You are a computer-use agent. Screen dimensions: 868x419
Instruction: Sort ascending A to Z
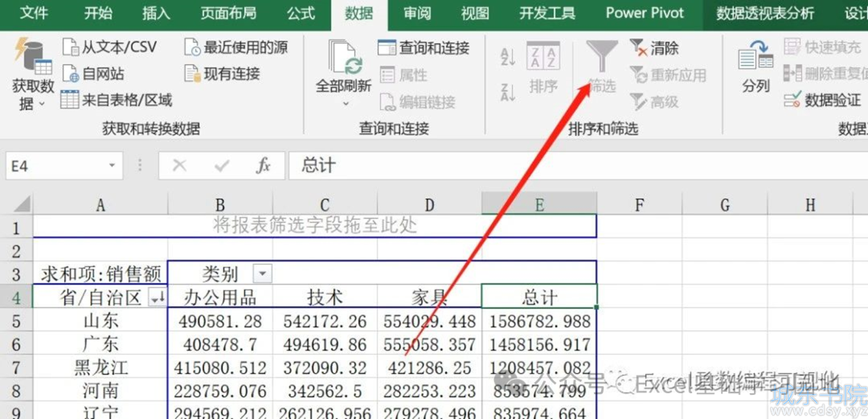pos(508,56)
